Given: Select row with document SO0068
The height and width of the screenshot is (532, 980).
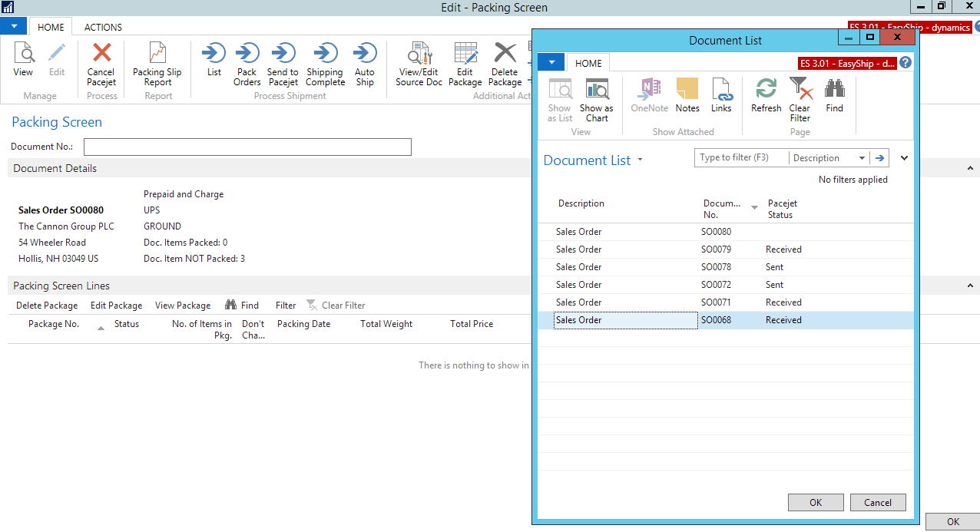Looking at the screenshot, I should point(726,320).
